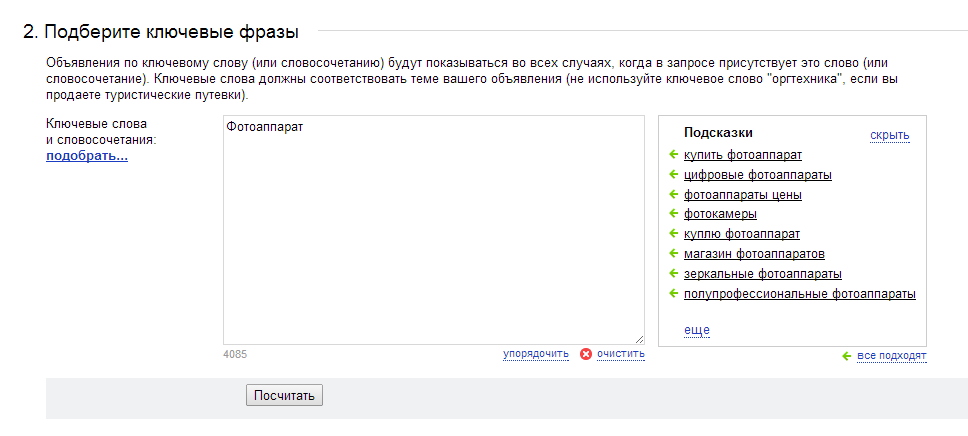Image resolution: width=968 pixels, height=436 pixels.
Task: Expand more suggestions with еще link
Action: pyautogui.click(x=696, y=330)
